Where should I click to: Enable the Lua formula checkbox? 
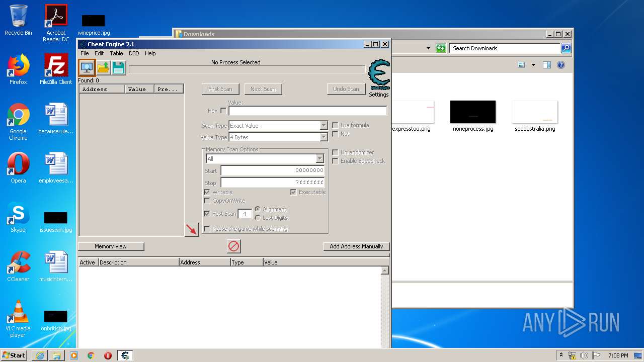coord(335,125)
